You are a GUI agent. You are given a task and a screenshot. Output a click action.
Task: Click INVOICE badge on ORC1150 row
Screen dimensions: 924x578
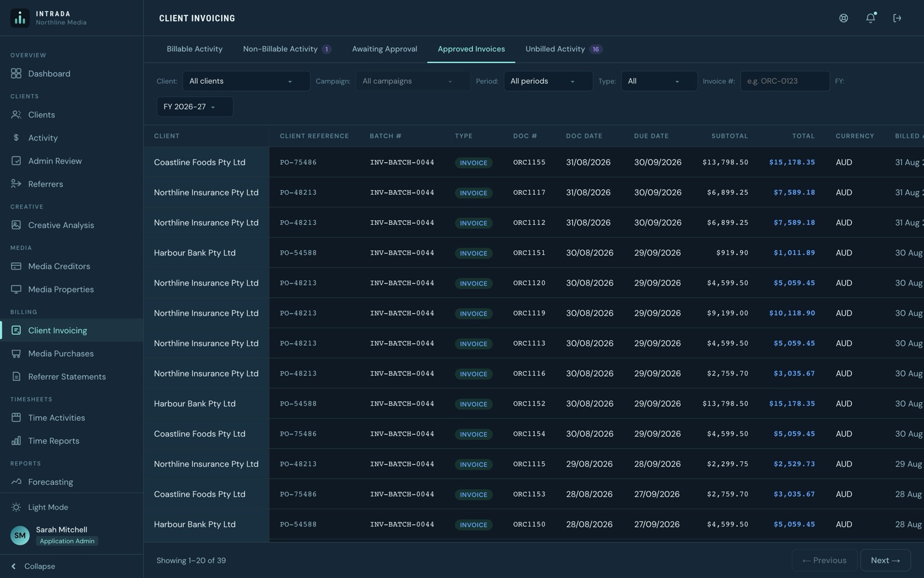(474, 525)
